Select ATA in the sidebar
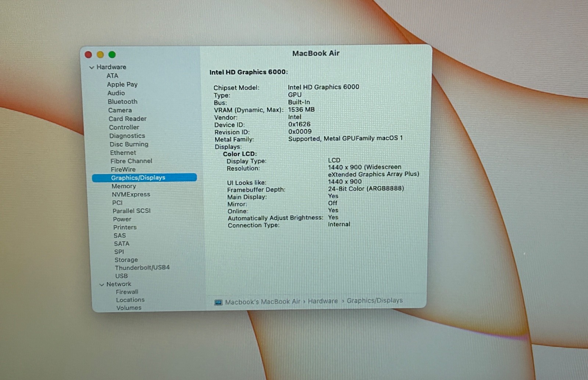 point(112,76)
